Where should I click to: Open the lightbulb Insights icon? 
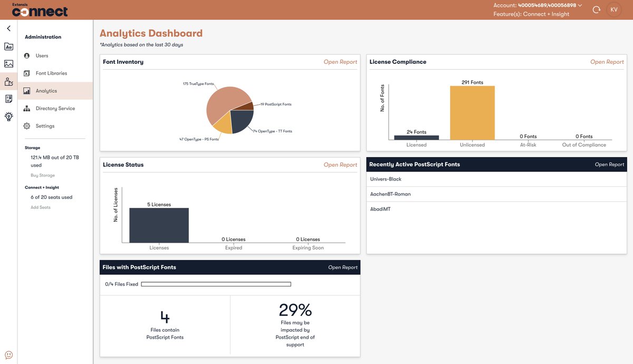pos(8,117)
